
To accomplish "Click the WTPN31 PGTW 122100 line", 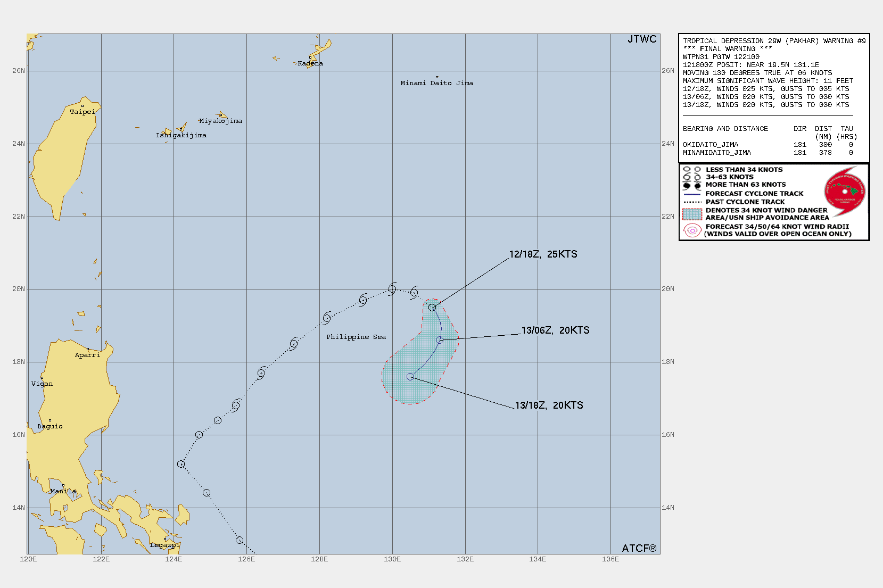I will 721,57.
